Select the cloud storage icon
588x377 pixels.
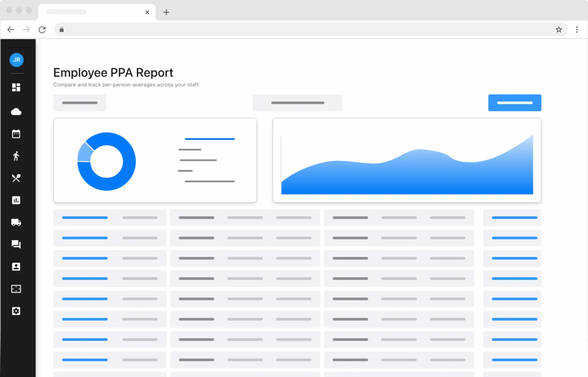16,111
